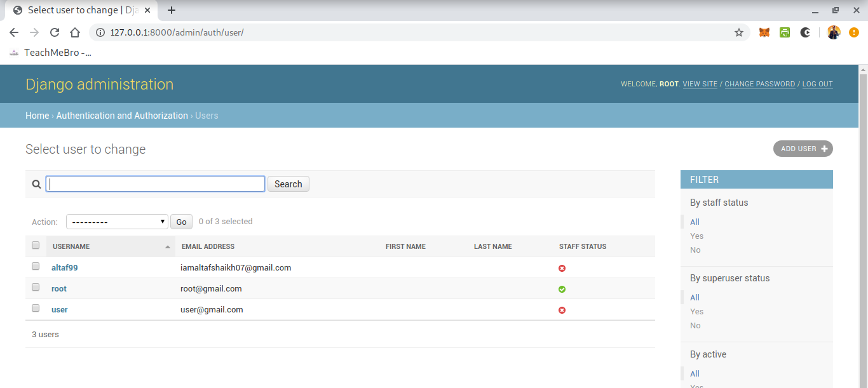
Task: Select all users with header checkbox
Action: (36, 246)
